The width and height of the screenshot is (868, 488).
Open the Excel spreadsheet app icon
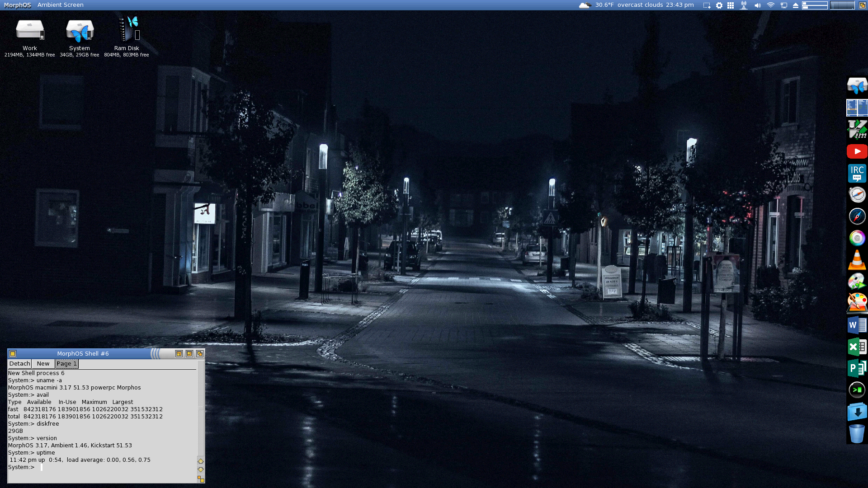click(857, 347)
